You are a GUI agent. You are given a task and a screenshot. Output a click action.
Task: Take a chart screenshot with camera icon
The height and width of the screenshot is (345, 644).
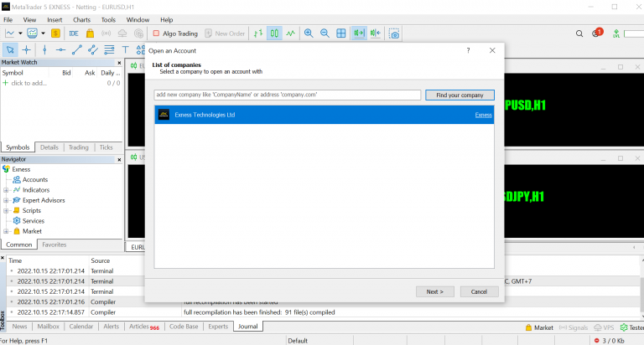393,33
